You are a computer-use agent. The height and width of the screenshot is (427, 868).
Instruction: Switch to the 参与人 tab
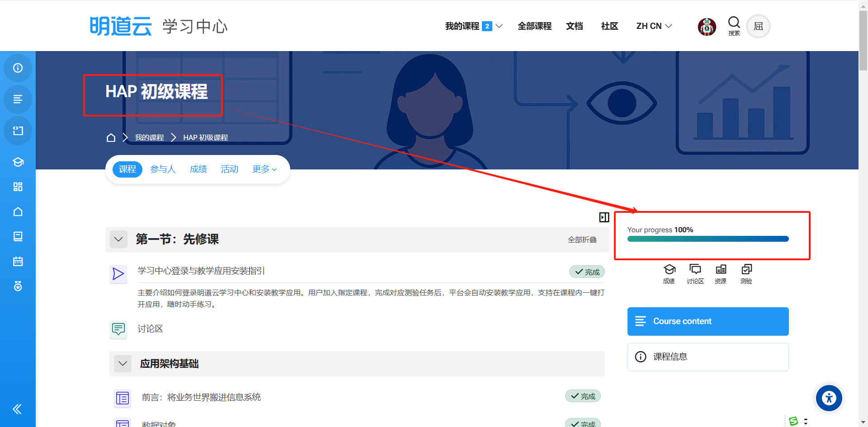click(163, 169)
